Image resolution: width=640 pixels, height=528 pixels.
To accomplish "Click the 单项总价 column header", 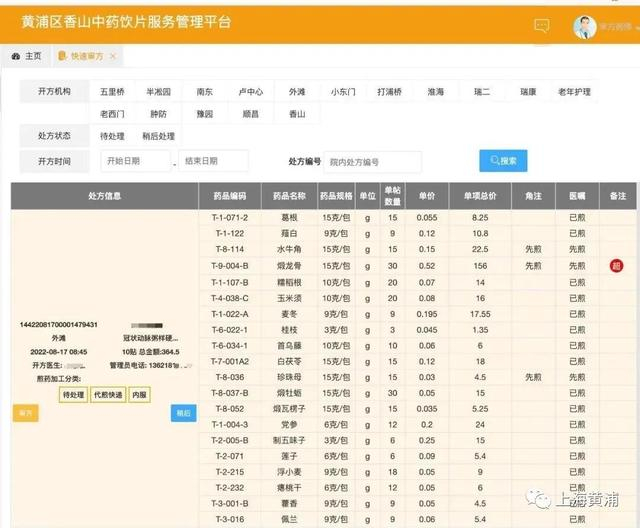I will pyautogui.click(x=480, y=196).
